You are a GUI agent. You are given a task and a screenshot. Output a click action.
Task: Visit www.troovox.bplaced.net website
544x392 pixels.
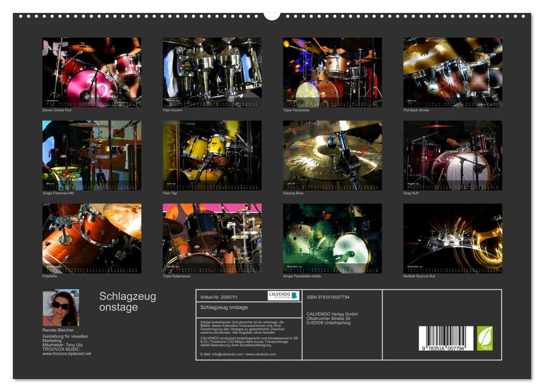click(67, 354)
